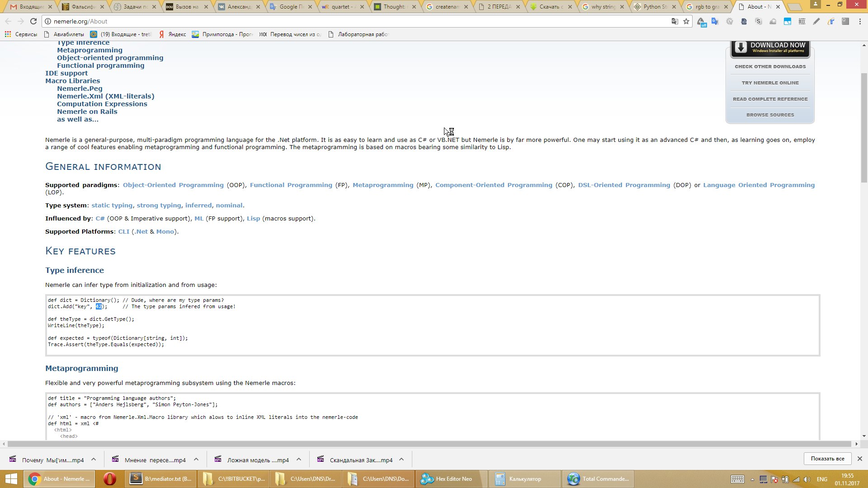Switch to the Thought tab
The height and width of the screenshot is (488, 868).
(x=394, y=7)
